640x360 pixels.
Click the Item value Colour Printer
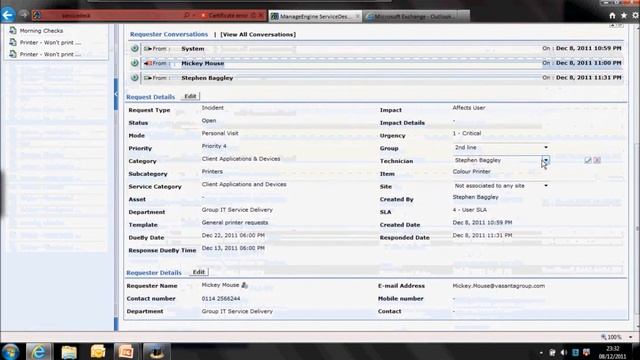[471, 172]
